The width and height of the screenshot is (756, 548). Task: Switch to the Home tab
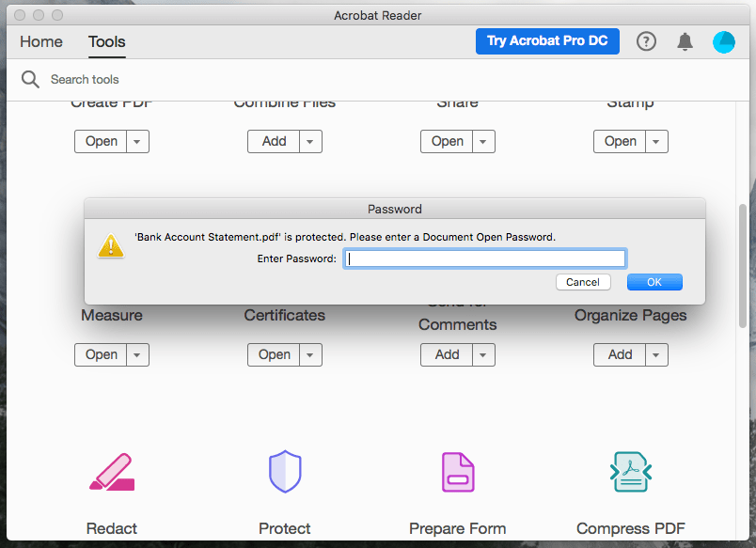(x=41, y=42)
